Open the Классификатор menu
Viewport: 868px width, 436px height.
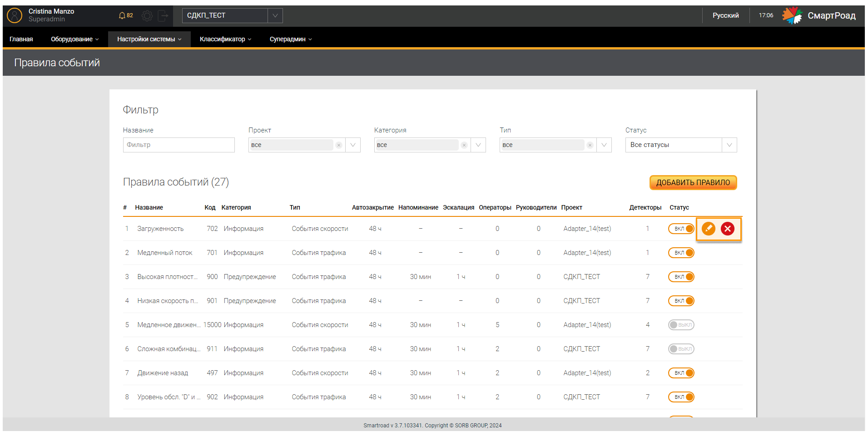225,39
